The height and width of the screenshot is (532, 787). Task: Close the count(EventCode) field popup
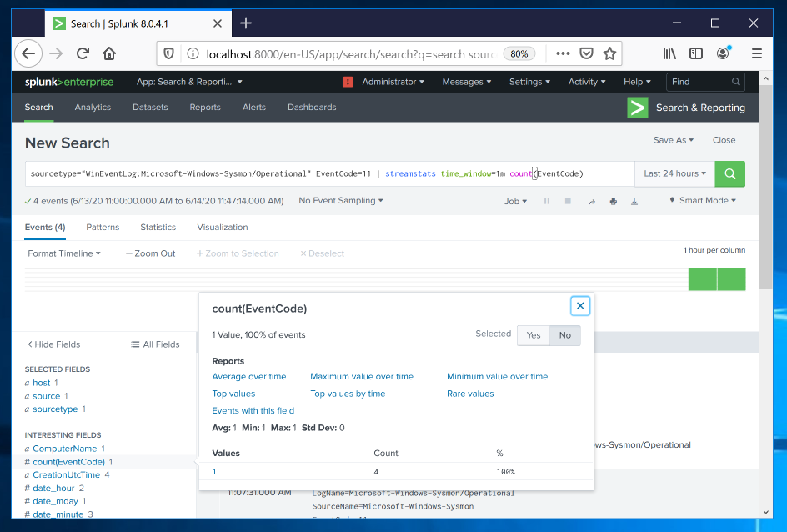coord(580,306)
